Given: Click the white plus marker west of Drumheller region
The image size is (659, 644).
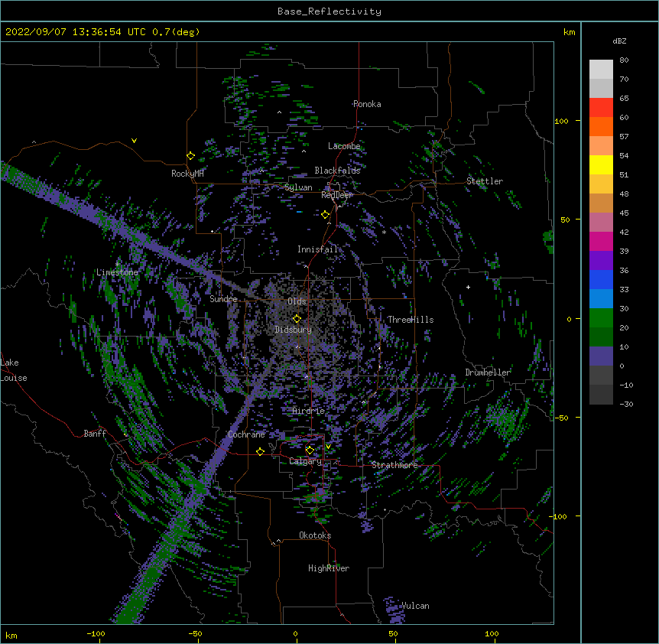Looking at the screenshot, I should point(468,287).
